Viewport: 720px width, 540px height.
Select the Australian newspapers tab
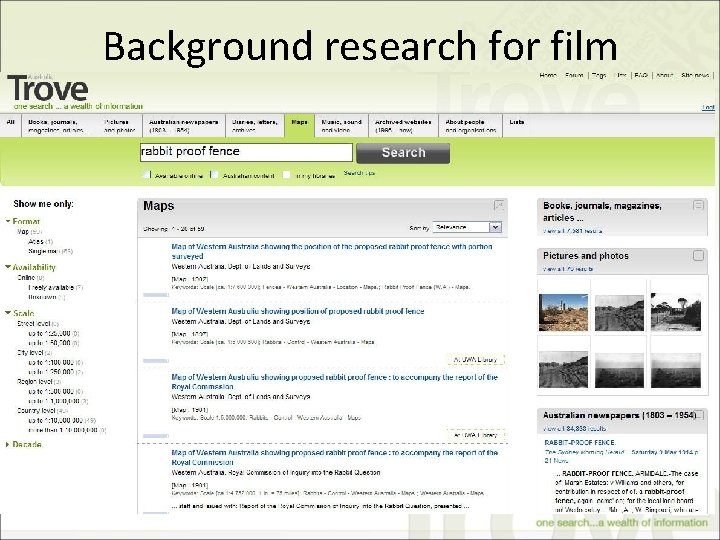click(184, 126)
